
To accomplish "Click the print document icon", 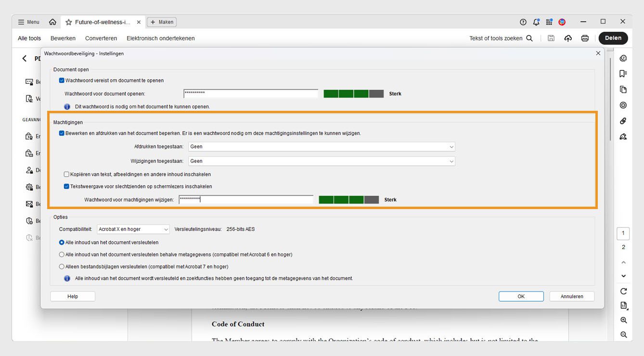I will (x=585, y=38).
